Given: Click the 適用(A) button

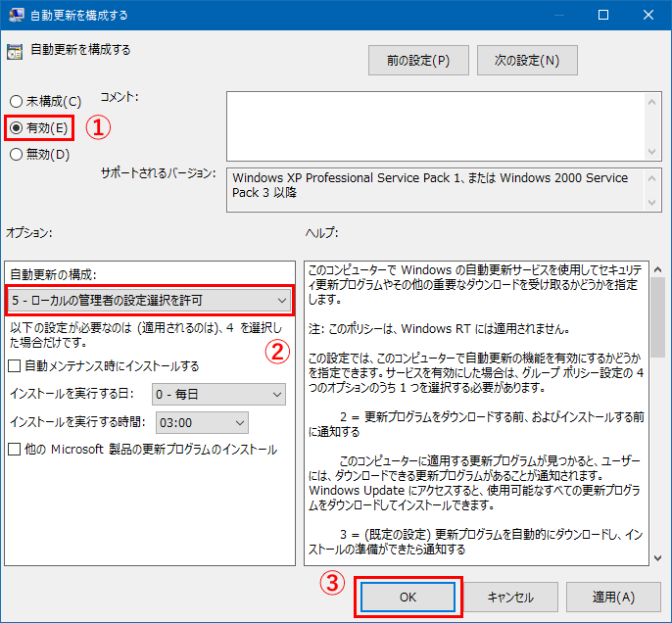Looking at the screenshot, I should click(x=613, y=597).
